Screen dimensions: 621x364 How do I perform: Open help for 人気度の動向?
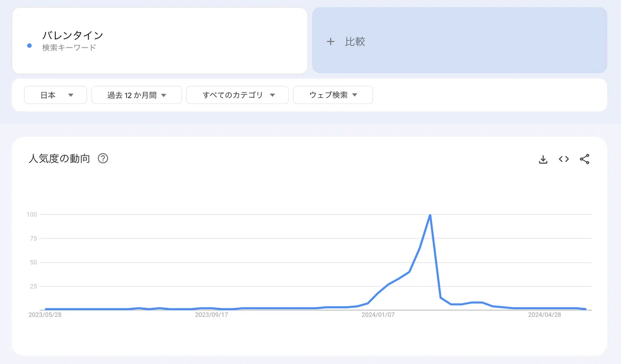103,158
